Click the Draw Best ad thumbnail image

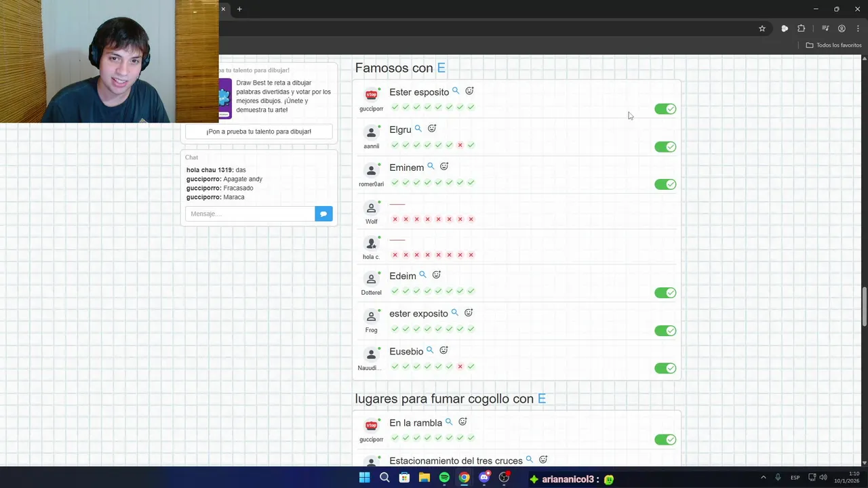pos(224,98)
